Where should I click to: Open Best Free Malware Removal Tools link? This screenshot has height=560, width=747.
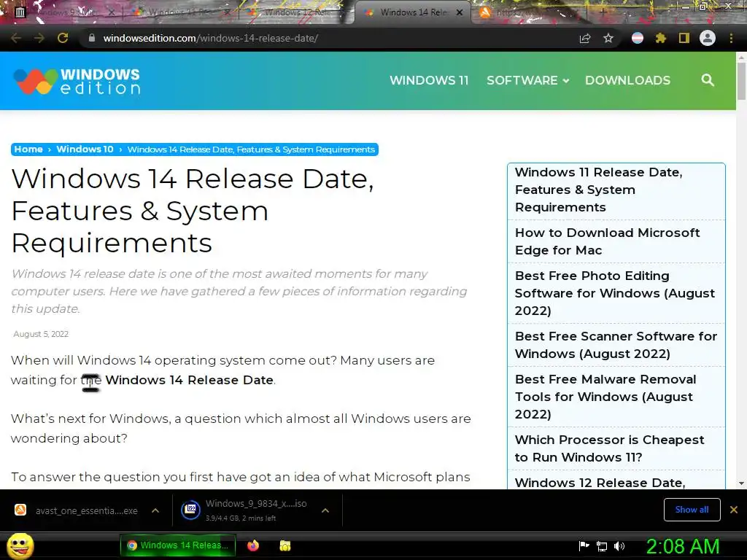click(605, 397)
